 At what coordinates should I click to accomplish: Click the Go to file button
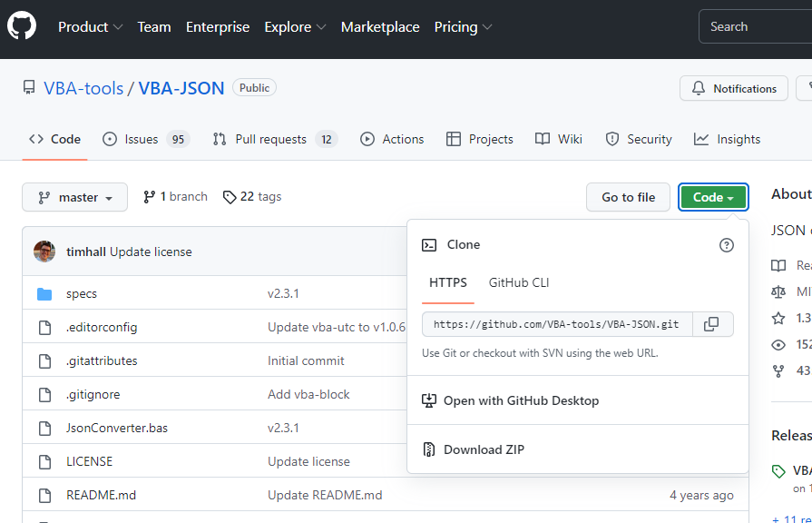628,197
